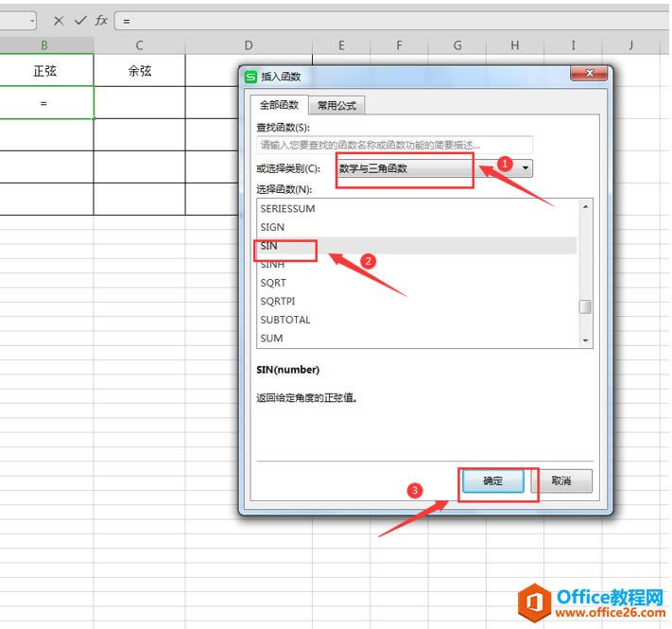Viewport: 672px width, 629px height.
Task: Click the function list scrollbar thumb
Action: [x=585, y=307]
